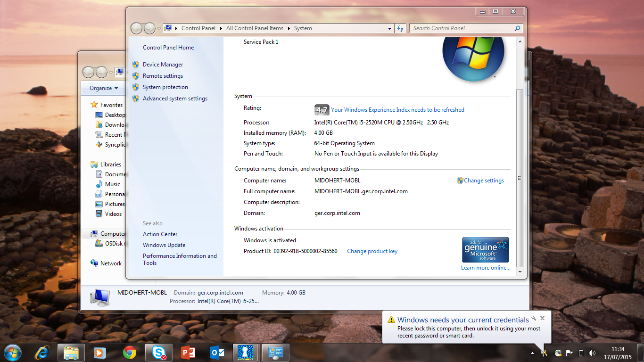Viewport: 644px width, 362px height.
Task: Click the volume speaker tray icon
Action: pyautogui.click(x=592, y=353)
